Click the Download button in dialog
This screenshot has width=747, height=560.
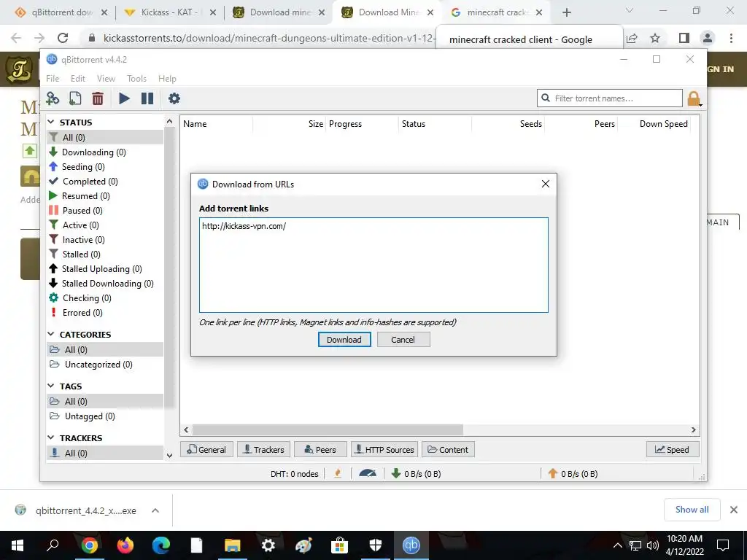point(344,340)
